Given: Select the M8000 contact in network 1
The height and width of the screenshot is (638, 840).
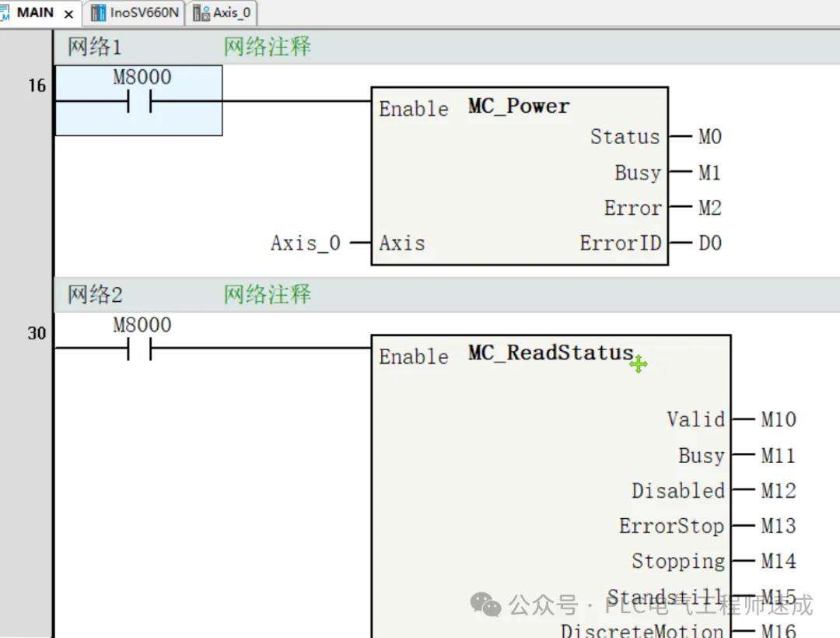Looking at the screenshot, I should tap(139, 100).
